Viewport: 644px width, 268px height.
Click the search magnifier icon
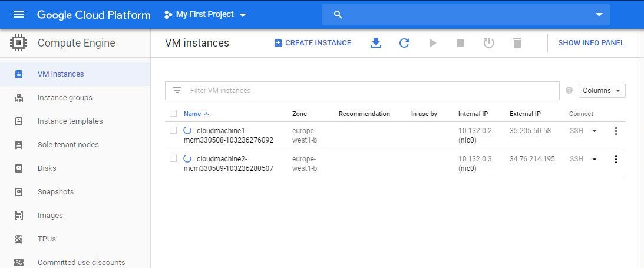tap(338, 15)
